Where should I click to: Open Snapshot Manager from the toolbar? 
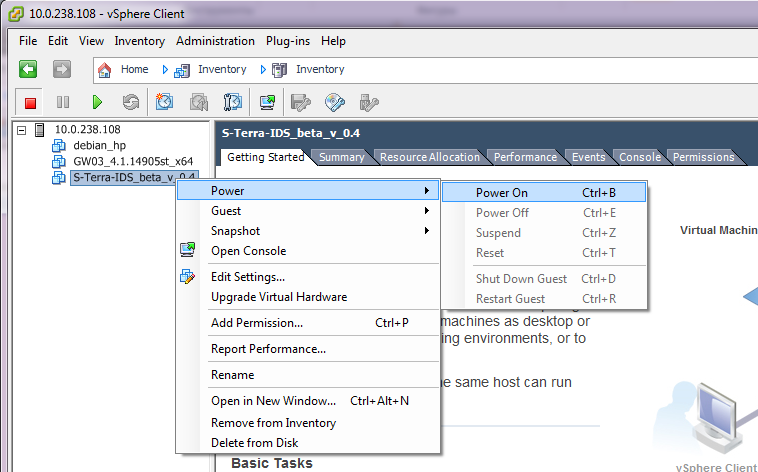(x=233, y=102)
